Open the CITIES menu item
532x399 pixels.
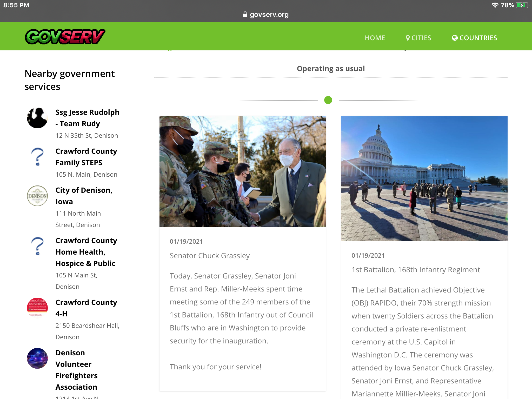pos(418,38)
